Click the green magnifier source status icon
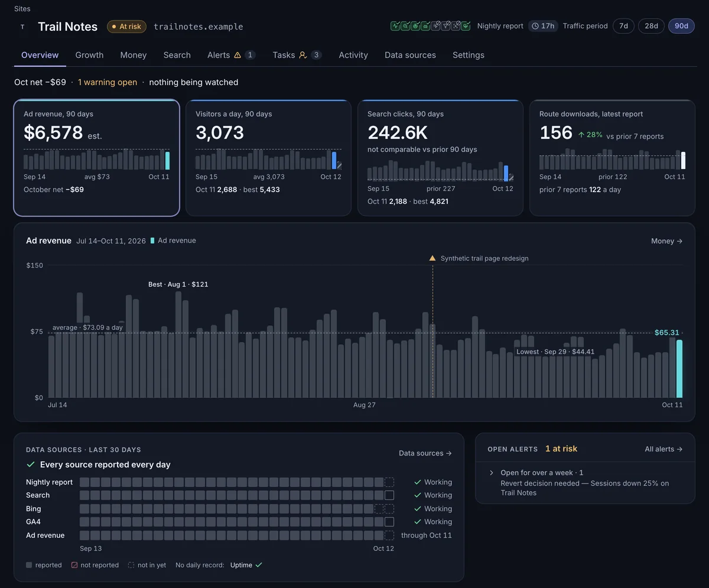 [405, 26]
